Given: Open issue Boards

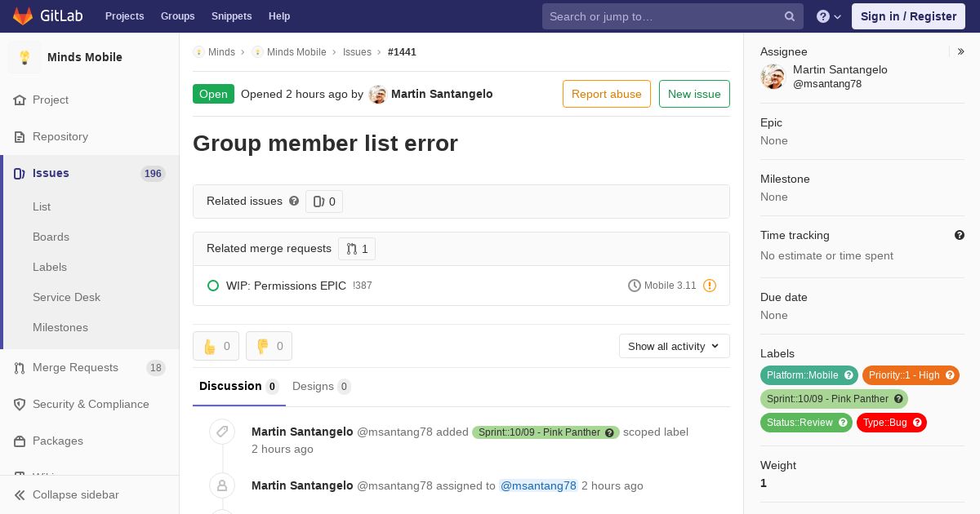Looking at the screenshot, I should [51, 237].
